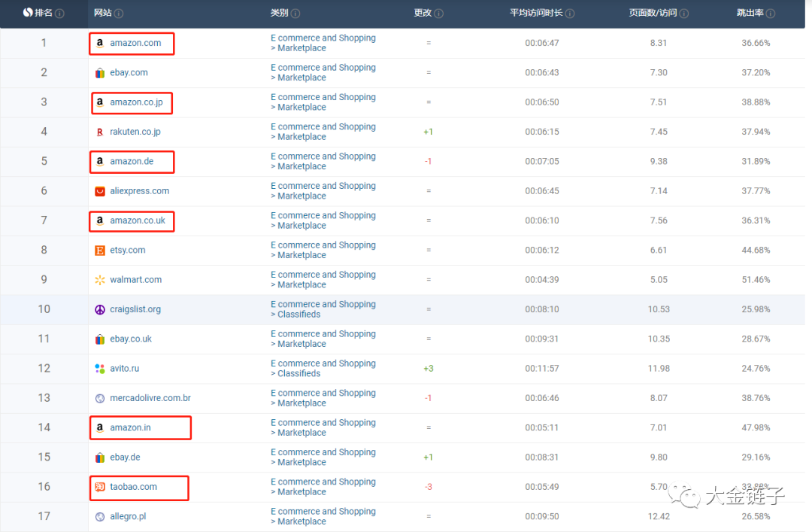Select the 12.42 pages per visit value
This screenshot has height=532, width=812.
659,516
